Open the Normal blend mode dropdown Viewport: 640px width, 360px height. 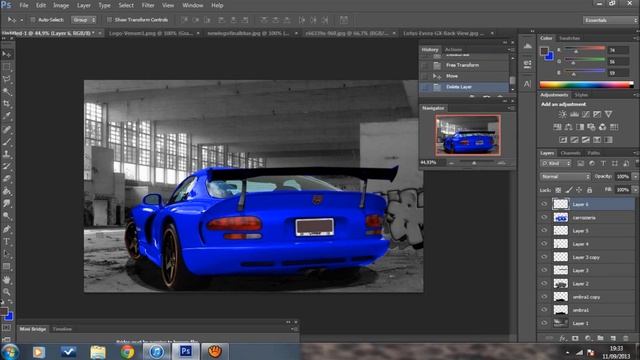click(565, 177)
